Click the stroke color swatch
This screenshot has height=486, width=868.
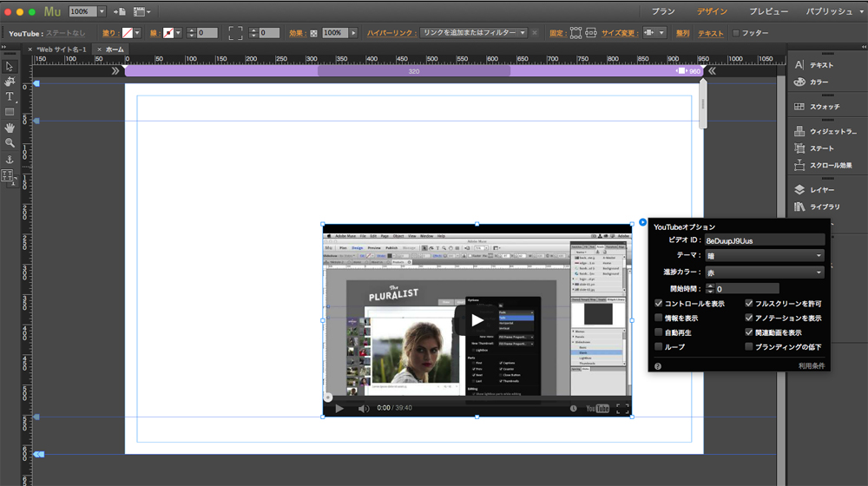168,33
